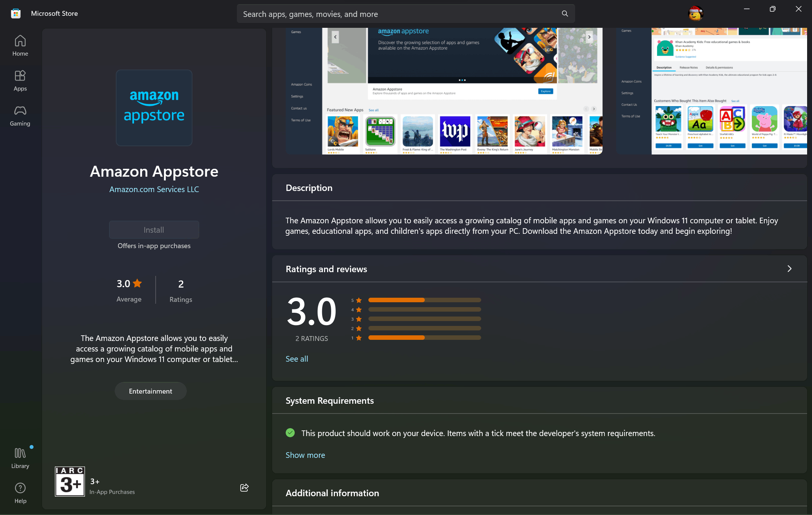
Task: Expand Ratings and reviews with chevron arrow
Action: [789, 269]
